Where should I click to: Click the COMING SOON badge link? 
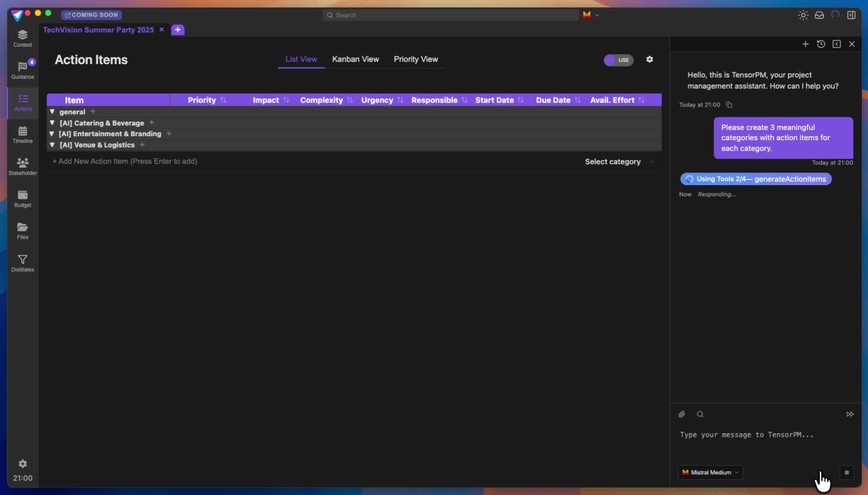(x=91, y=15)
